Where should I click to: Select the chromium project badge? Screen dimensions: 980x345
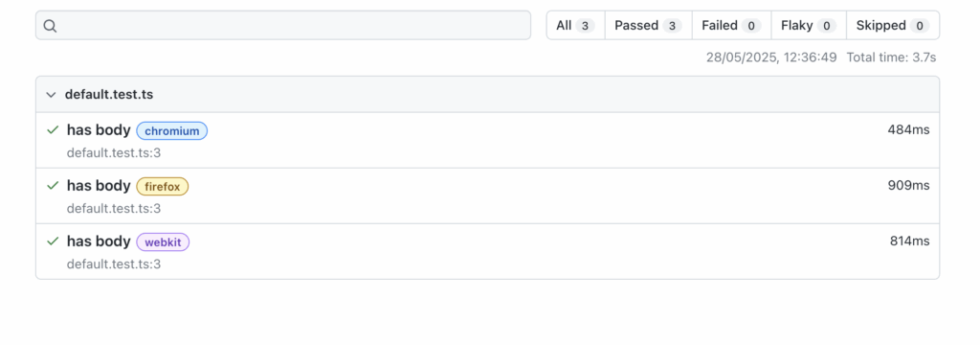pos(172,131)
